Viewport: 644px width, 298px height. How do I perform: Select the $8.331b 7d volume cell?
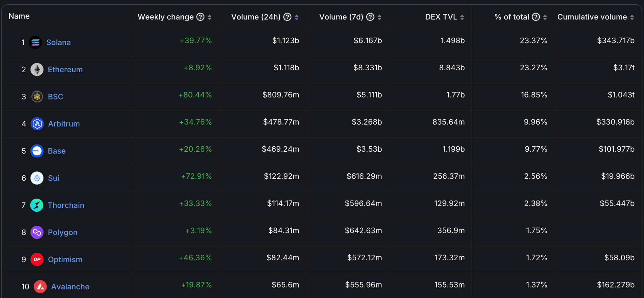pos(368,68)
